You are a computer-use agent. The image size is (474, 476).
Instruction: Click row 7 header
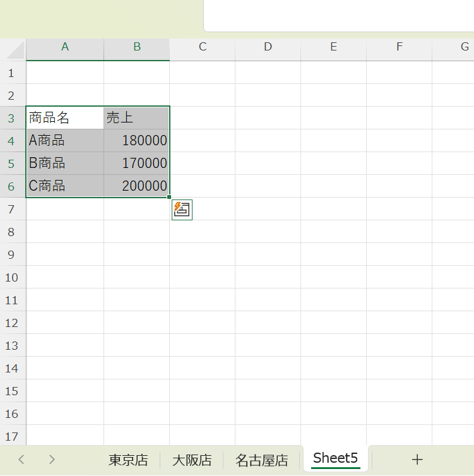[x=13, y=209]
